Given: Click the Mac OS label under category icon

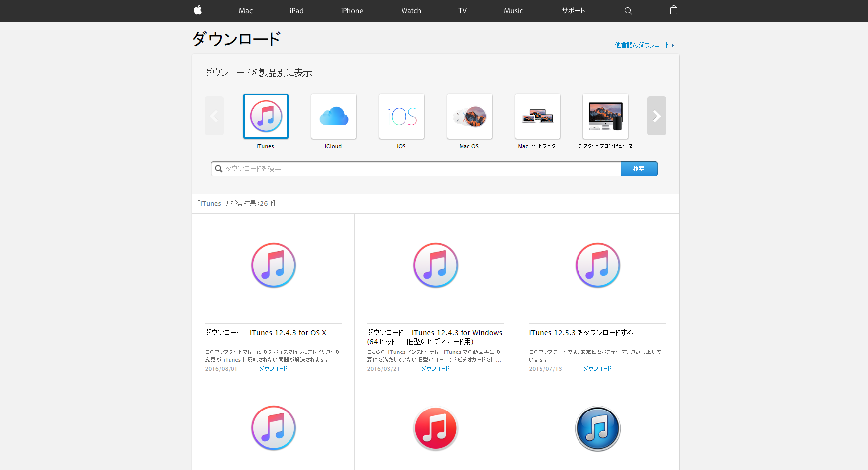Looking at the screenshot, I should point(469,146).
